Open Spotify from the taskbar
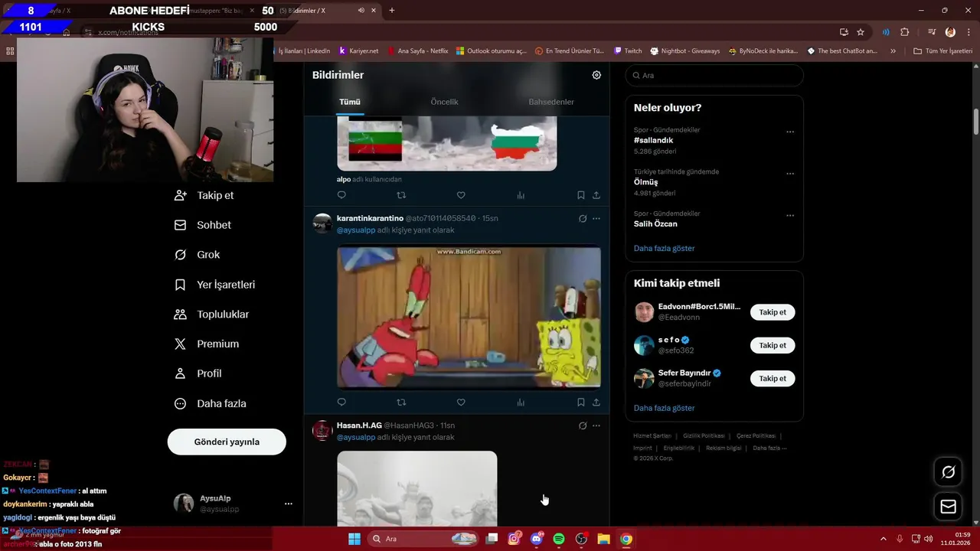980x551 pixels. pyautogui.click(x=559, y=539)
